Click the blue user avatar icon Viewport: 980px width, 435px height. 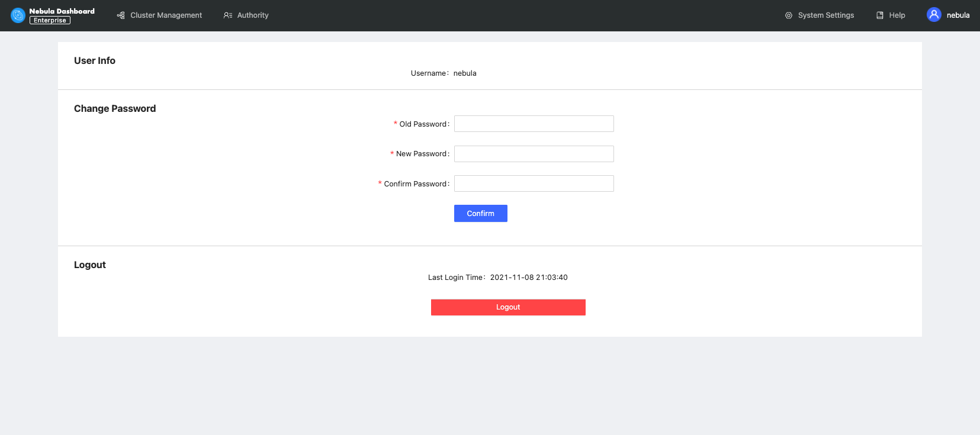934,15
